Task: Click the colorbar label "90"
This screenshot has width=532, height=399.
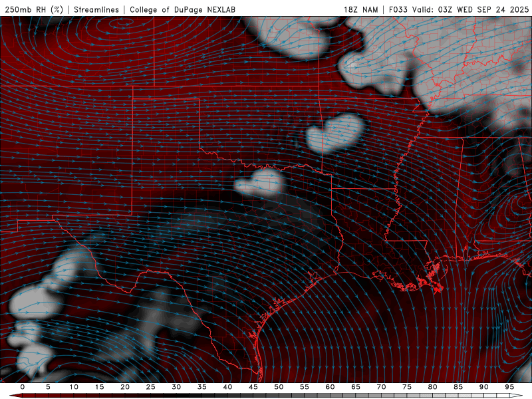Action: [483, 387]
